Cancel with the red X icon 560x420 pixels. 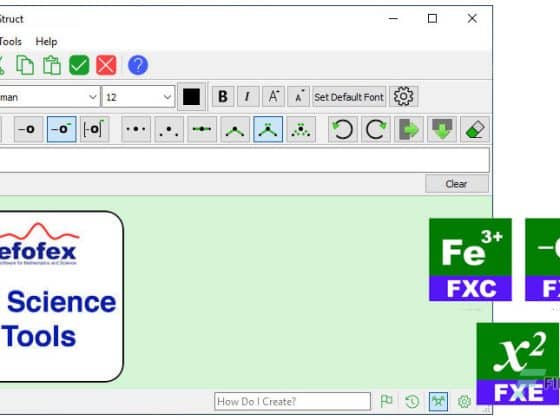tap(106, 65)
